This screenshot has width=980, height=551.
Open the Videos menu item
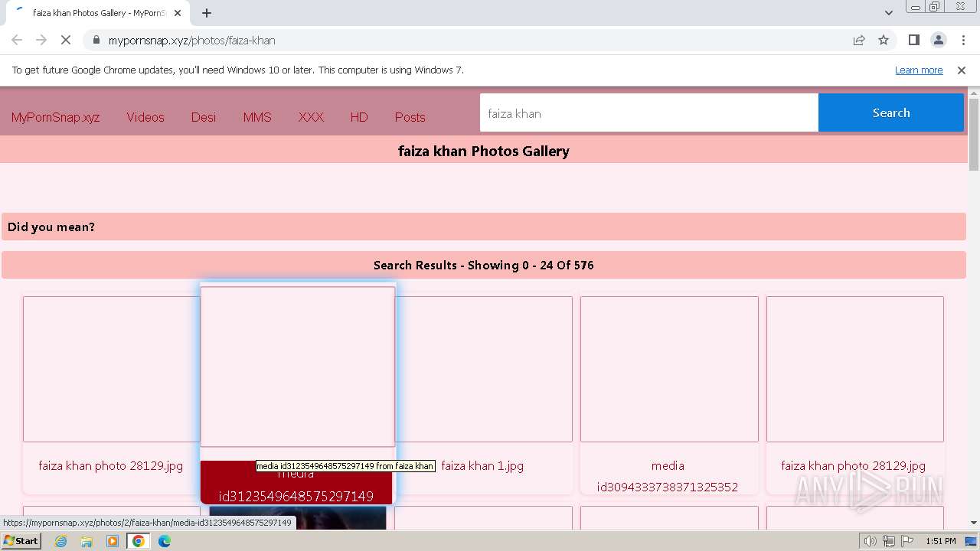click(145, 117)
